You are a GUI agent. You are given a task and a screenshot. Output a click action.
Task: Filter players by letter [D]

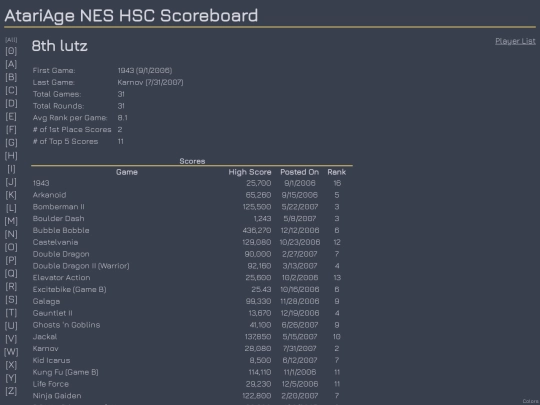coord(11,103)
